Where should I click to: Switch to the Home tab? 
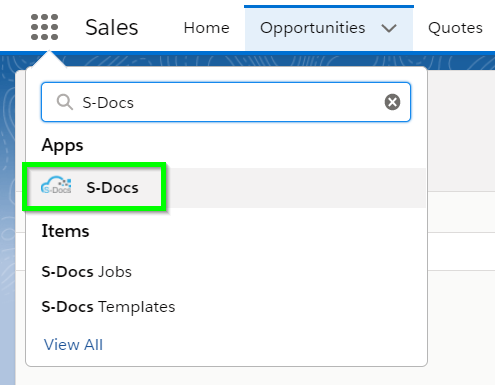[x=207, y=28]
